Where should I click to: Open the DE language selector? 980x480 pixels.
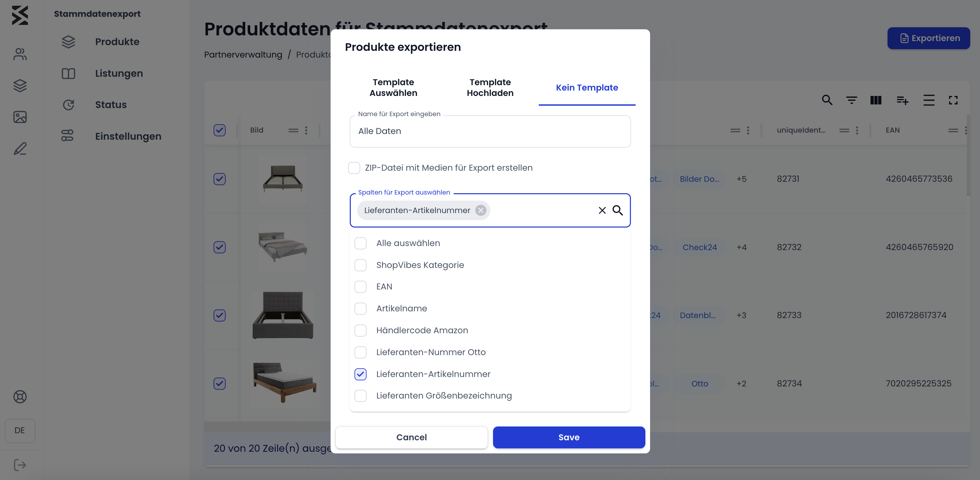click(x=20, y=431)
